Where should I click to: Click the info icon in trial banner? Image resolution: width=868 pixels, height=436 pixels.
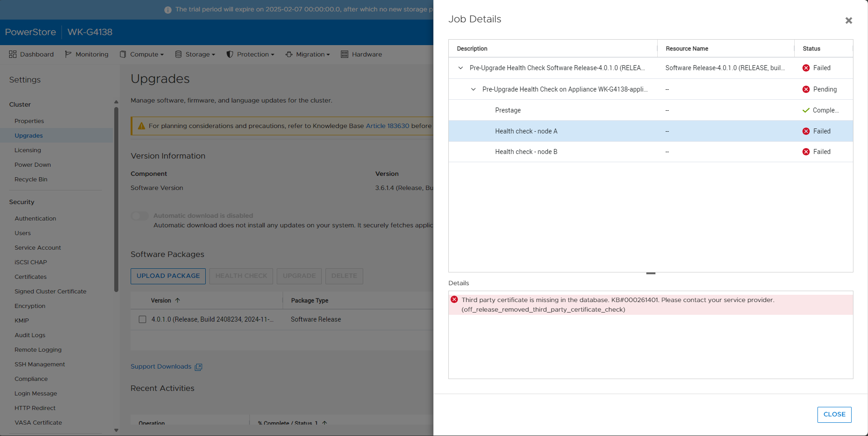coord(168,9)
